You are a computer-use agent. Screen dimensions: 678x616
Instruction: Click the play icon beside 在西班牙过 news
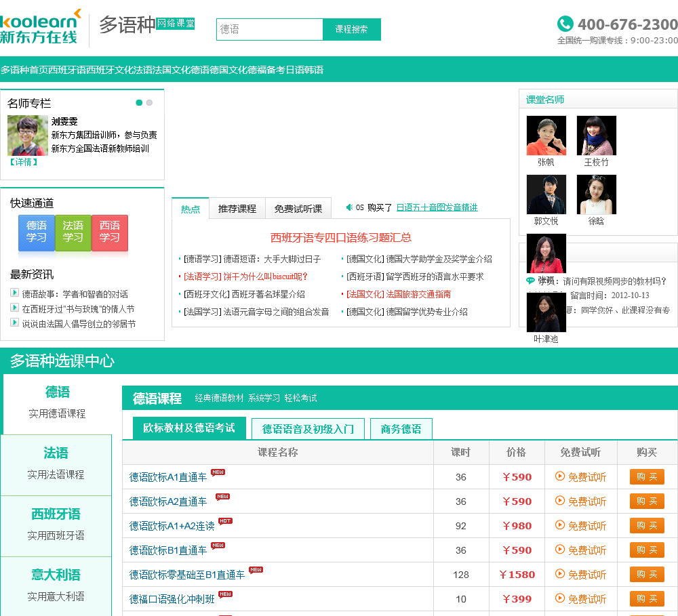(x=14, y=308)
